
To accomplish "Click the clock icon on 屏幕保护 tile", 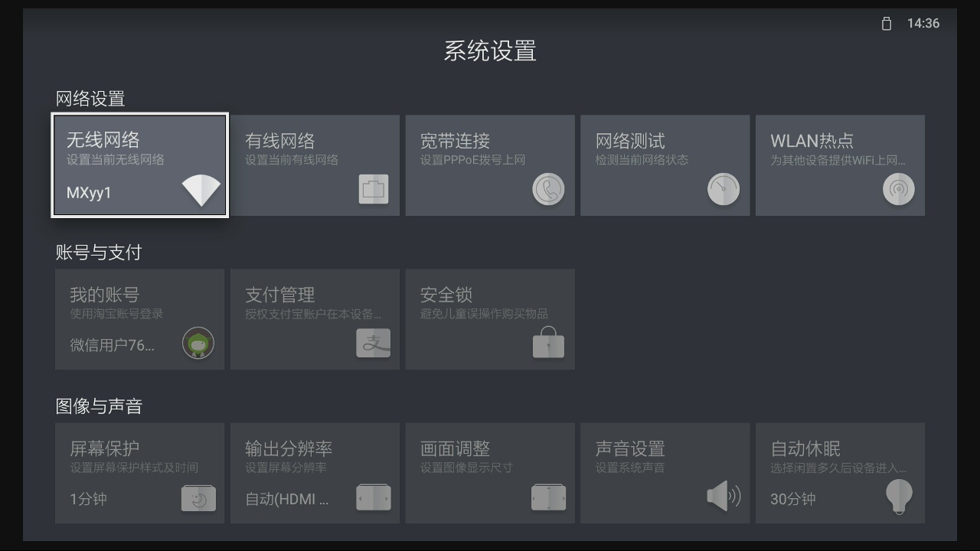I will (x=199, y=497).
